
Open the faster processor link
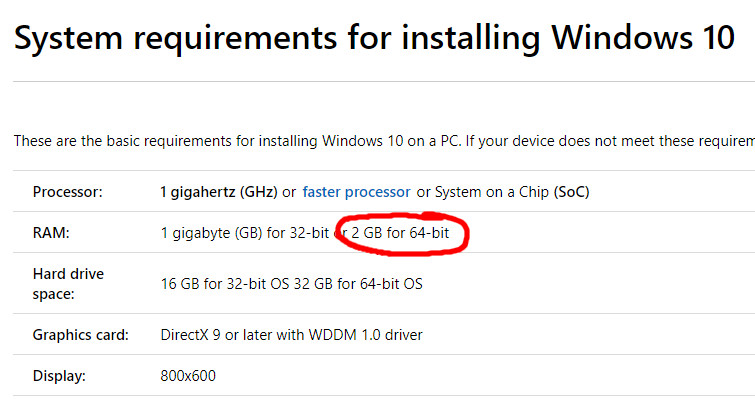(356, 192)
